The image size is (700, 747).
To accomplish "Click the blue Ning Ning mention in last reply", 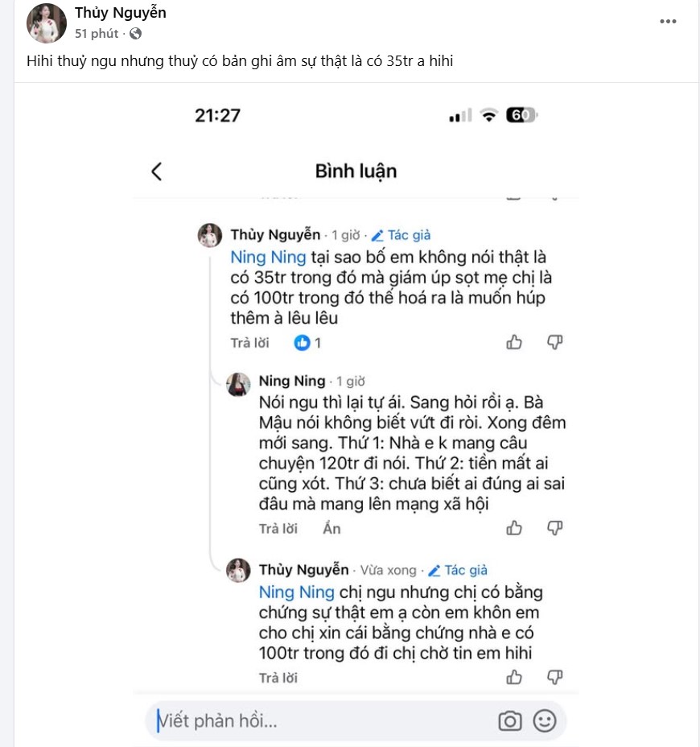I will pyautogui.click(x=296, y=592).
